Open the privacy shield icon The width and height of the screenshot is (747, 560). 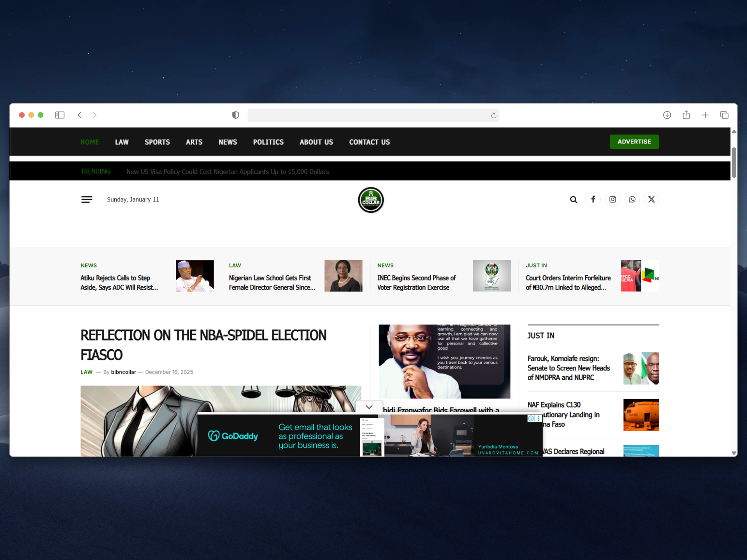(235, 115)
